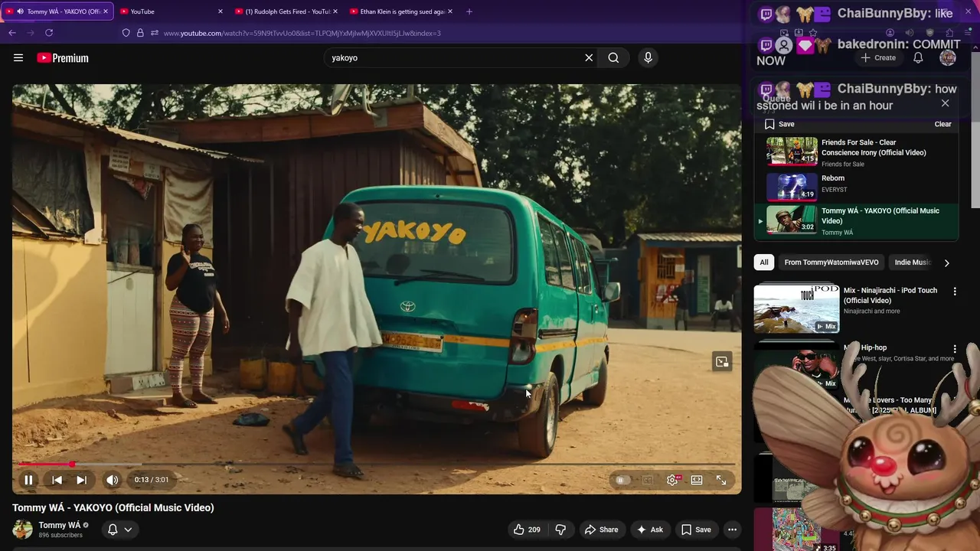Start voice search with the microphone
Image resolution: width=980 pixels, height=551 pixels.
(648, 57)
